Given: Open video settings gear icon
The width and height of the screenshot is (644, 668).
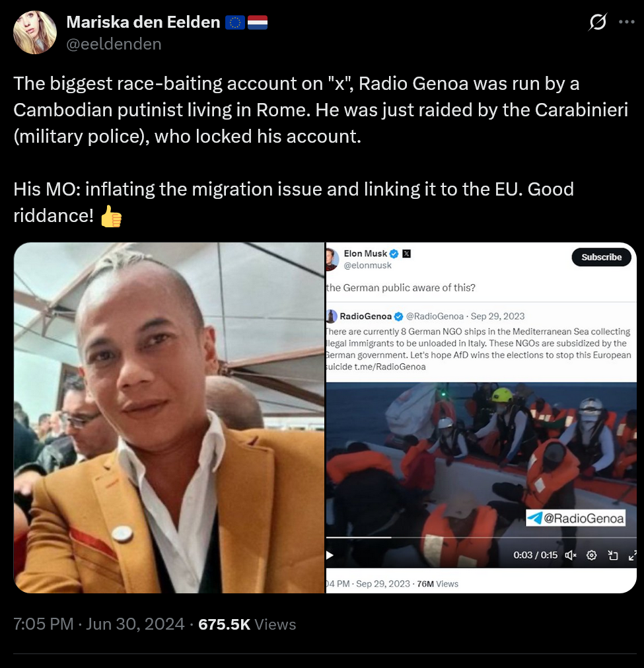Looking at the screenshot, I should point(591,555).
